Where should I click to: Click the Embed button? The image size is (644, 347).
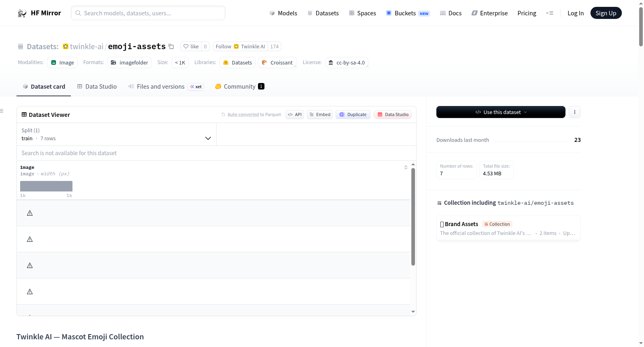click(x=320, y=114)
